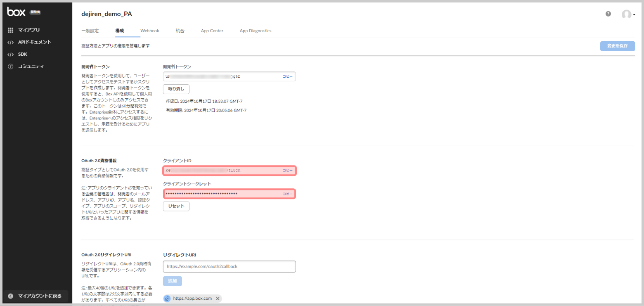Image resolution: width=644 pixels, height=306 pixels.
Task: Click the 変更を保存 button
Action: pyautogui.click(x=618, y=46)
